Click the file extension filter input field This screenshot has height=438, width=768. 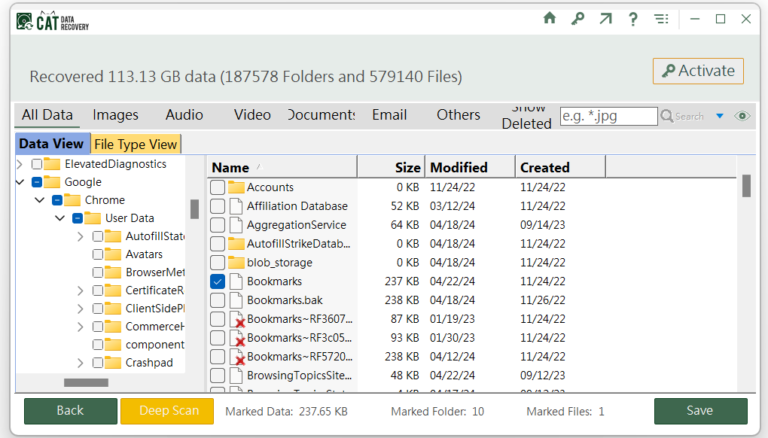[x=608, y=116]
